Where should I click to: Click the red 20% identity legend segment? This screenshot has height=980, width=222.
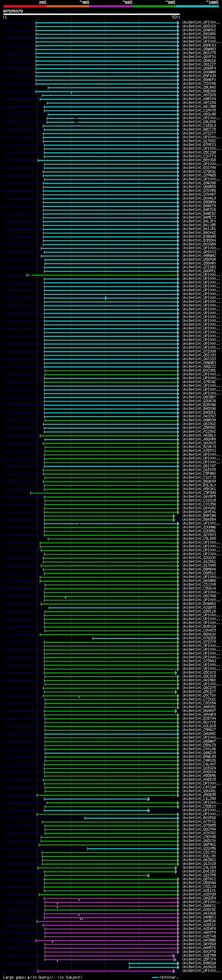tap(25, 6)
